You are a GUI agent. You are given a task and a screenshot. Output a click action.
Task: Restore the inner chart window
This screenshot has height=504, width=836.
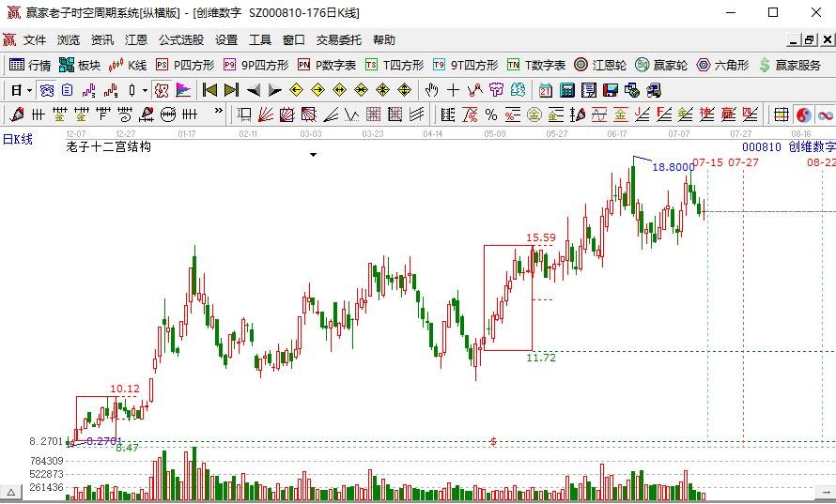810,40
